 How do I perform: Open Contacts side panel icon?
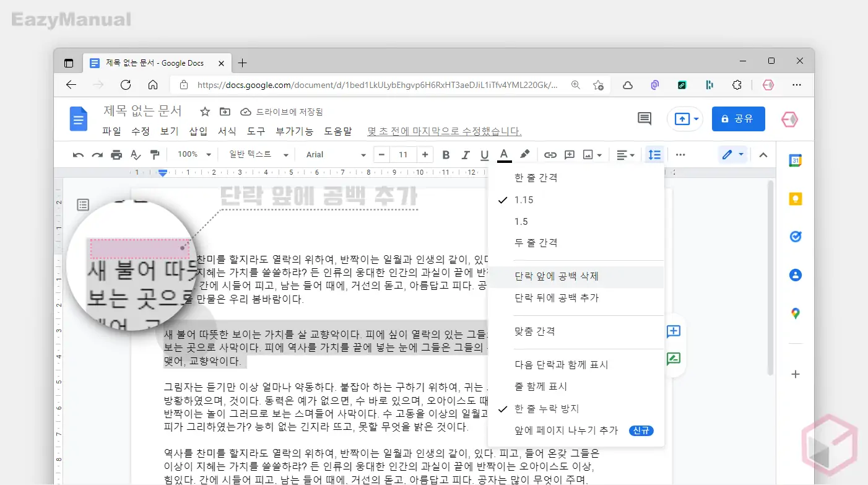(796, 275)
